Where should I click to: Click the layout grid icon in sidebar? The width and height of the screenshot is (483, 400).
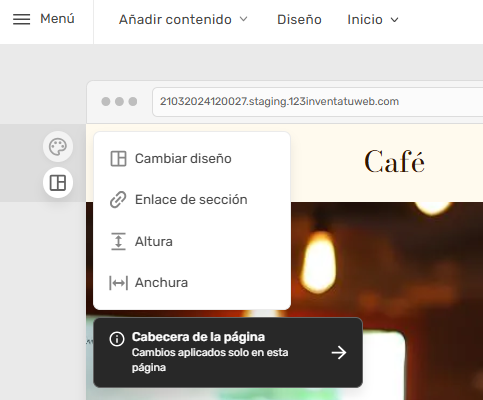(58, 183)
